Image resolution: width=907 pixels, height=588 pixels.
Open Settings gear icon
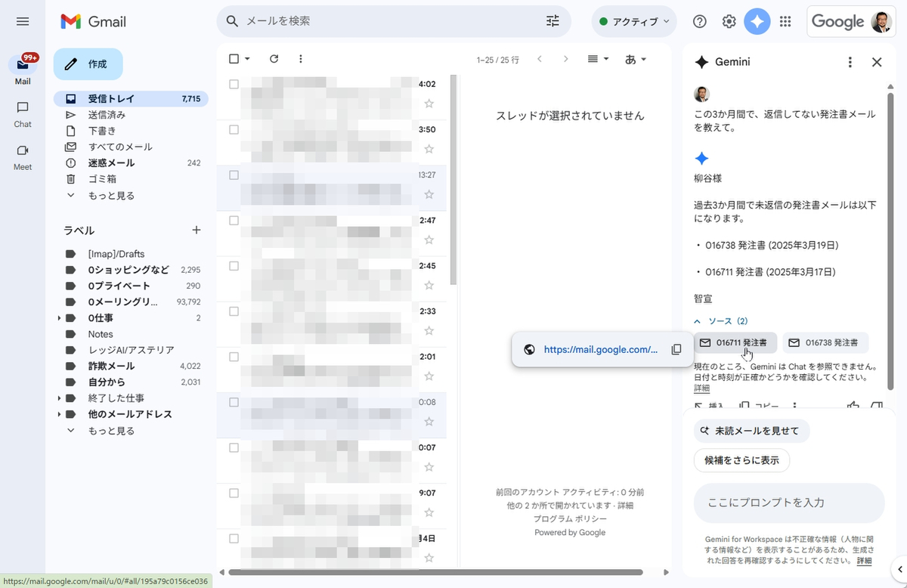729,21
